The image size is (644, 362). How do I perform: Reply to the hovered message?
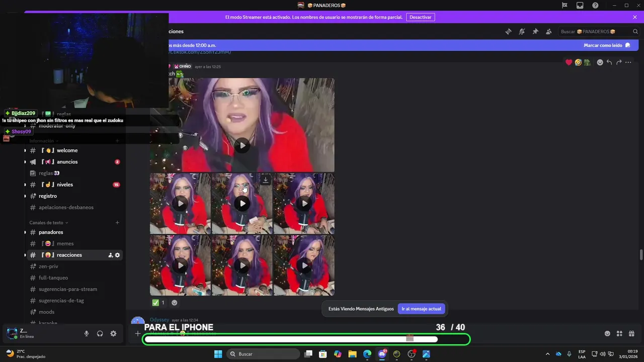coord(609,62)
